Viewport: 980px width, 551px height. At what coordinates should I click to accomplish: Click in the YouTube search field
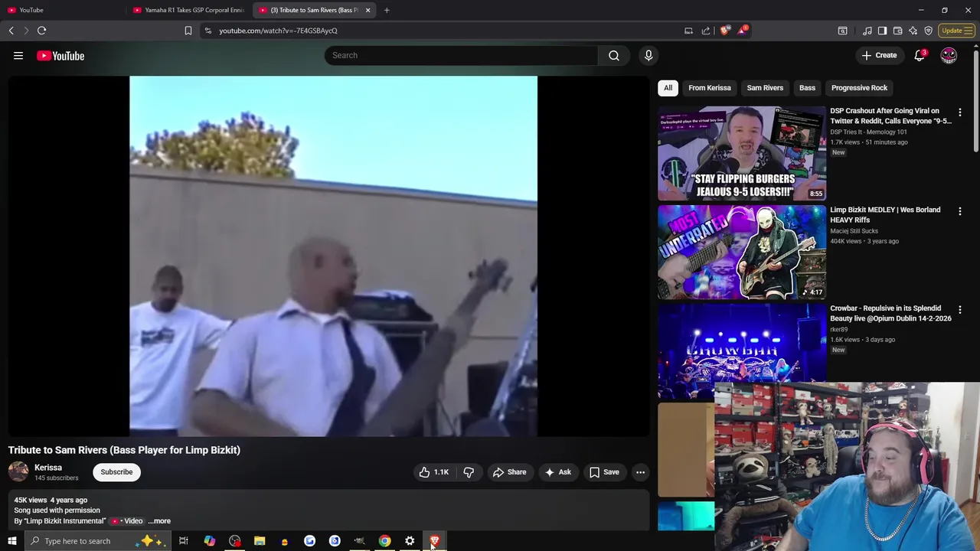[x=461, y=55]
